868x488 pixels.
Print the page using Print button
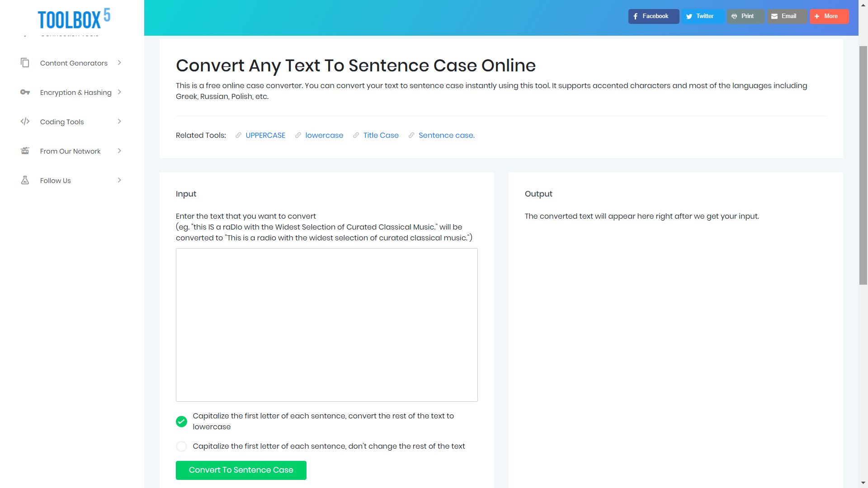(x=745, y=16)
